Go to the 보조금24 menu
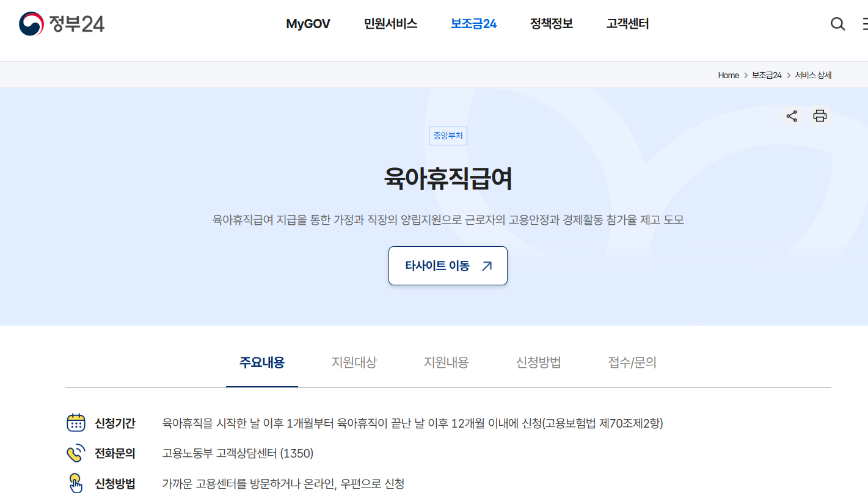The height and width of the screenshot is (493, 868). [473, 24]
